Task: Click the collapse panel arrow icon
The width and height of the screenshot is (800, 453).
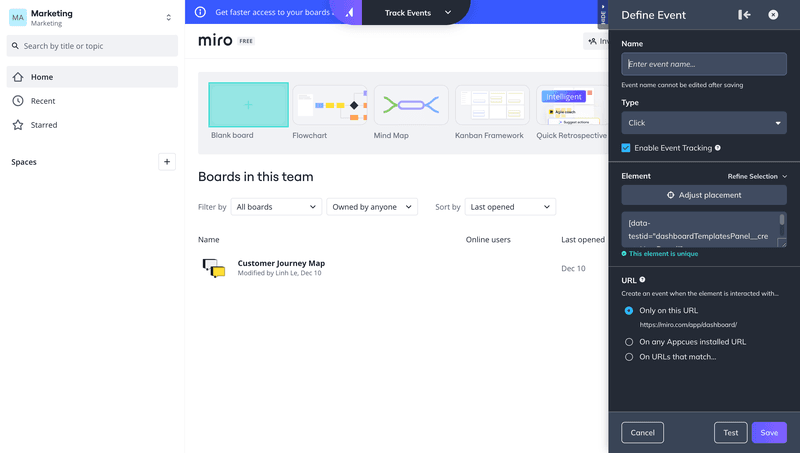Action: point(744,15)
